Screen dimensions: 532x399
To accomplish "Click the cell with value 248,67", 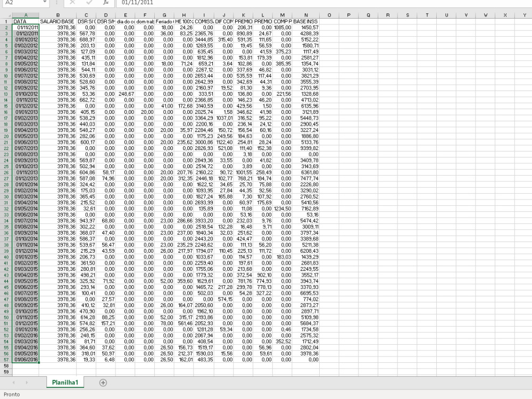I will click(125, 94).
